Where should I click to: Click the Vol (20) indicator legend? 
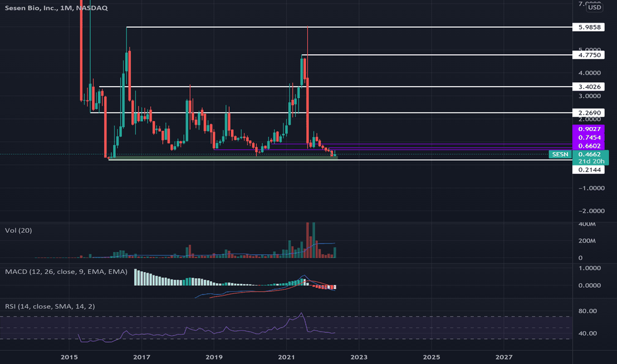(19, 230)
